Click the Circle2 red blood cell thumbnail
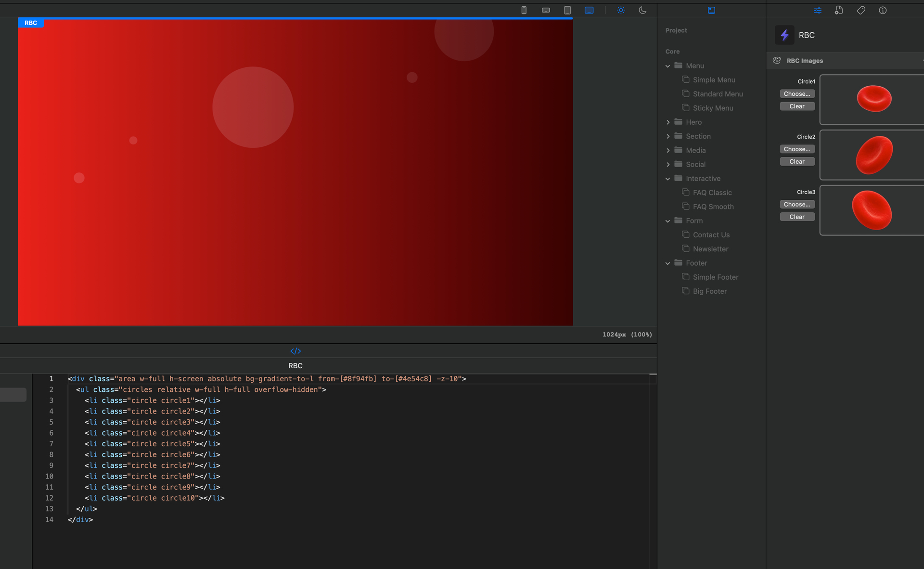The width and height of the screenshot is (924, 569). click(874, 155)
